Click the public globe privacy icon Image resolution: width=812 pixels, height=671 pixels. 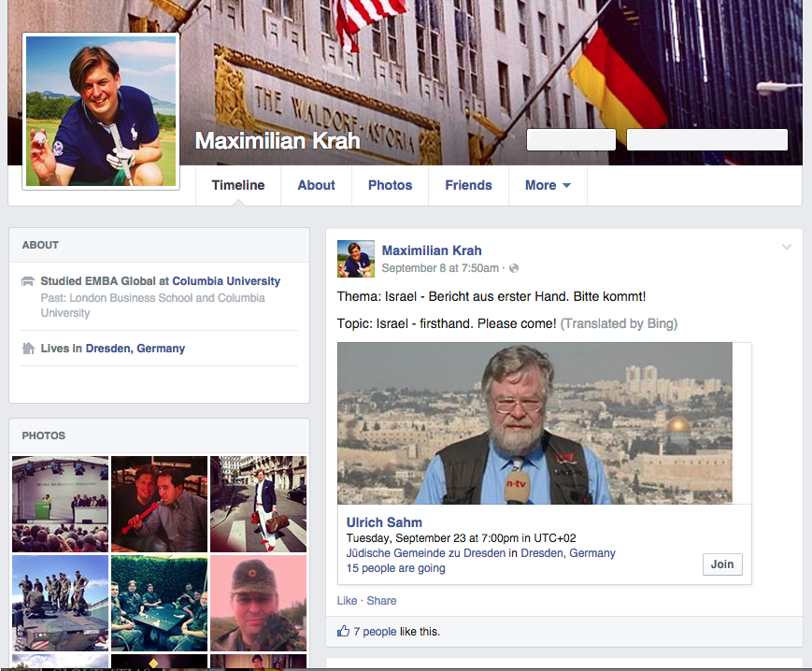coord(514,268)
